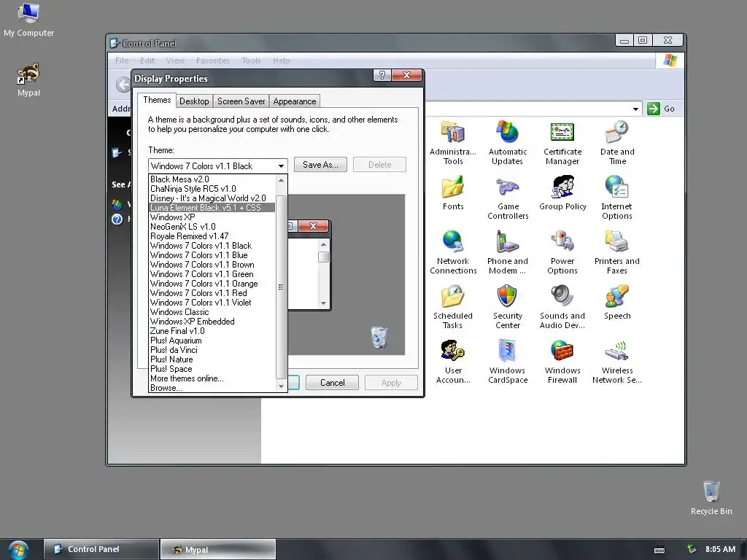Open User Accounts icon
Screen dimensions: 747x560
click(452, 351)
